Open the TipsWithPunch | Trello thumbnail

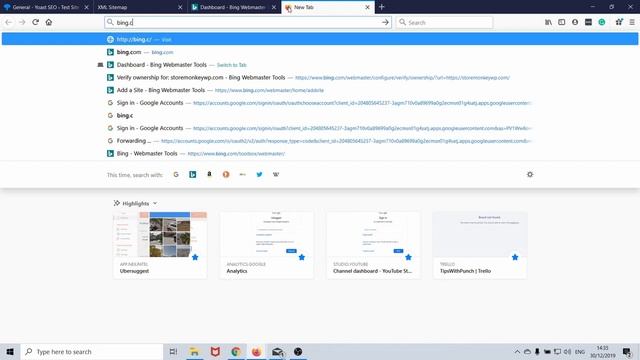coord(480,245)
